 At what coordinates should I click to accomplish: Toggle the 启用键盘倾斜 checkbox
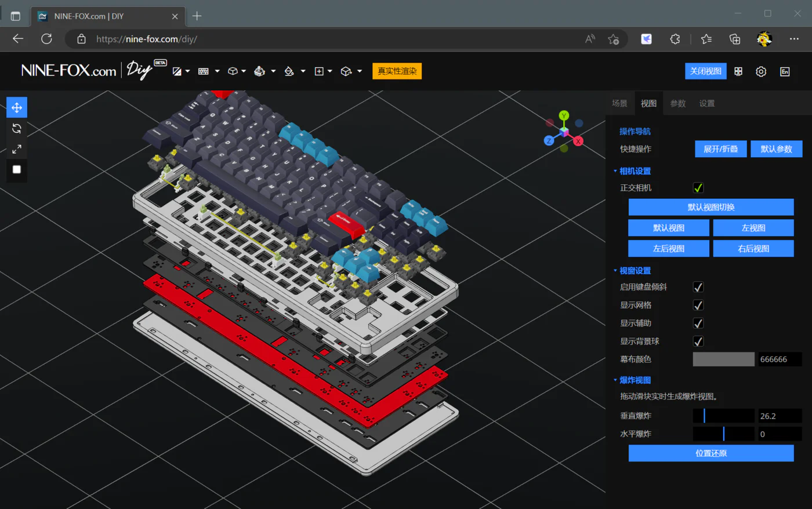[x=698, y=287]
